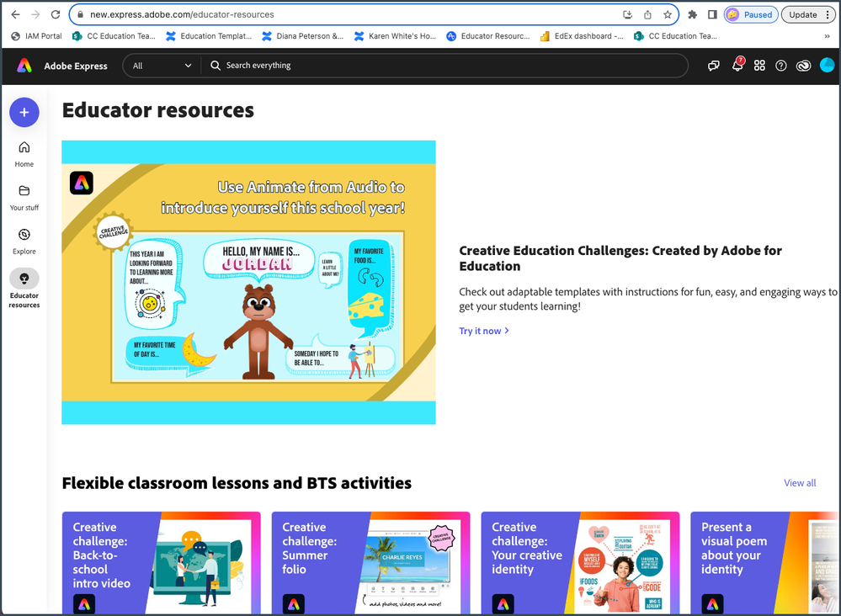The height and width of the screenshot is (616, 841).
Task: Open notifications via the bell icon
Action: [x=737, y=65]
